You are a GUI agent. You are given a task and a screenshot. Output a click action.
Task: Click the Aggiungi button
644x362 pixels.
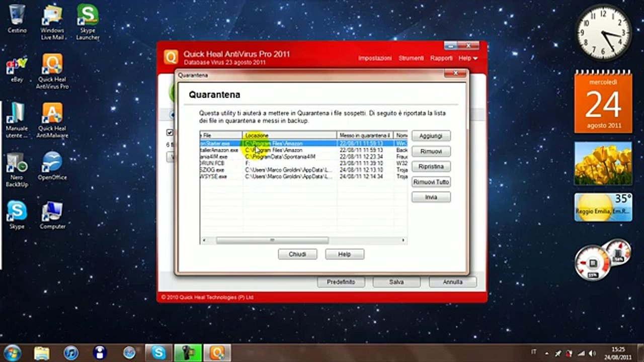(x=431, y=136)
